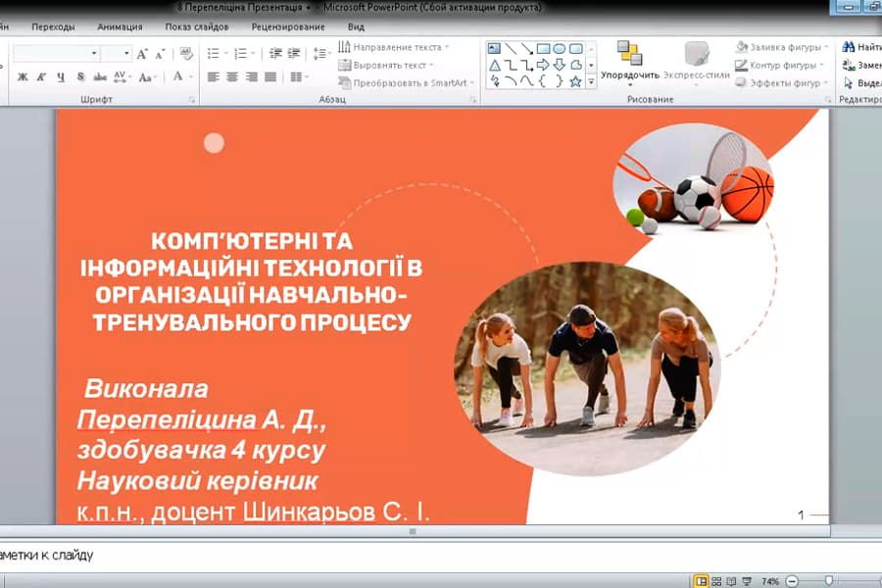Open the font color A icon
The height and width of the screenshot is (588, 882).
point(177,76)
